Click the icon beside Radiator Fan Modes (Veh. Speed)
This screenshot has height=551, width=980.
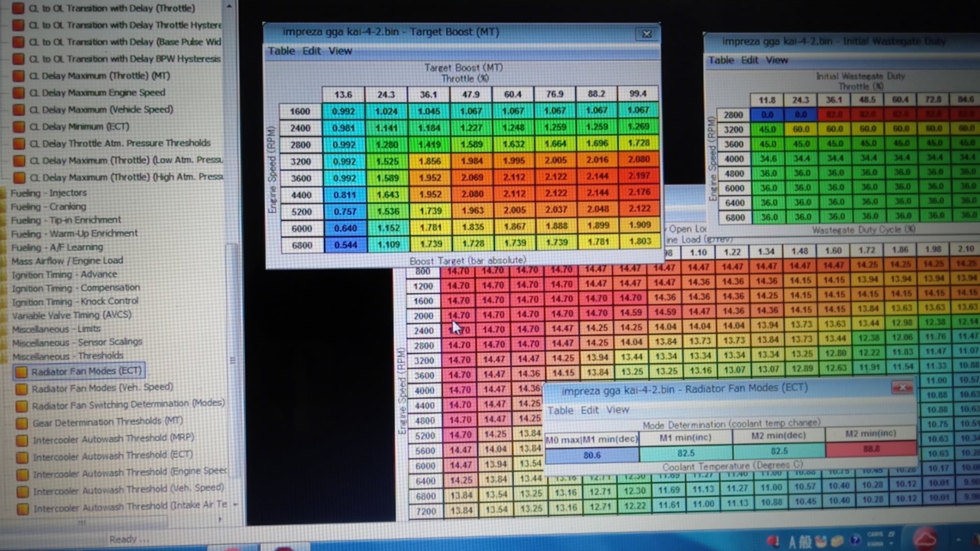21,389
